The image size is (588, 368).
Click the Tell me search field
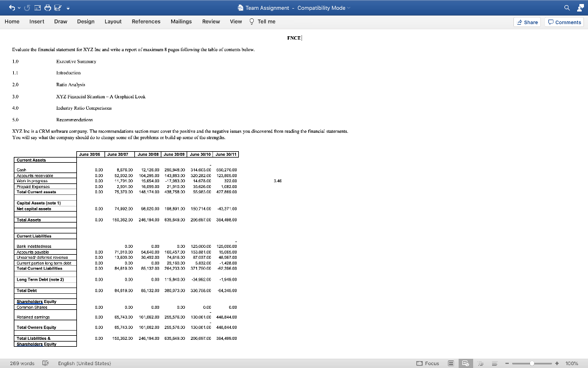pyautogui.click(x=266, y=21)
